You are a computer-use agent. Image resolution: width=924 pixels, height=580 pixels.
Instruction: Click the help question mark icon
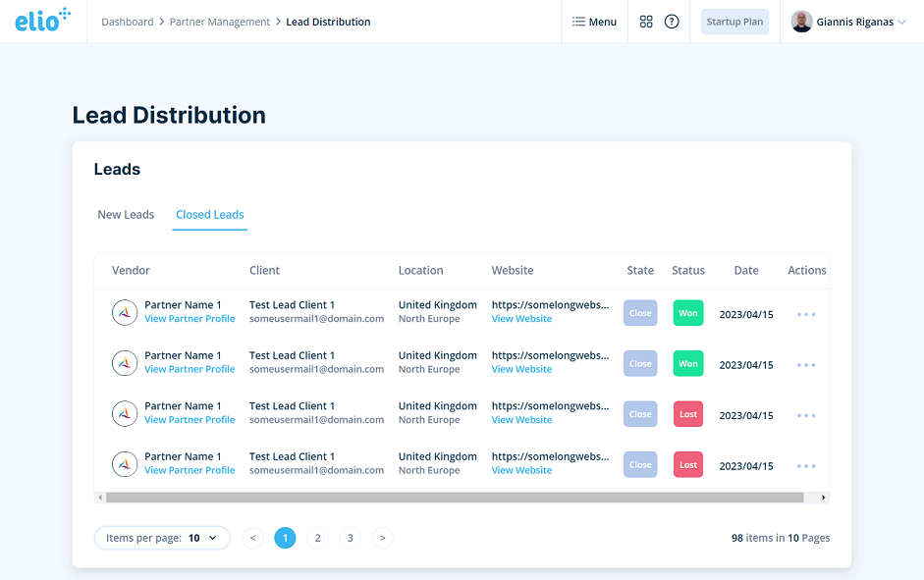point(672,22)
